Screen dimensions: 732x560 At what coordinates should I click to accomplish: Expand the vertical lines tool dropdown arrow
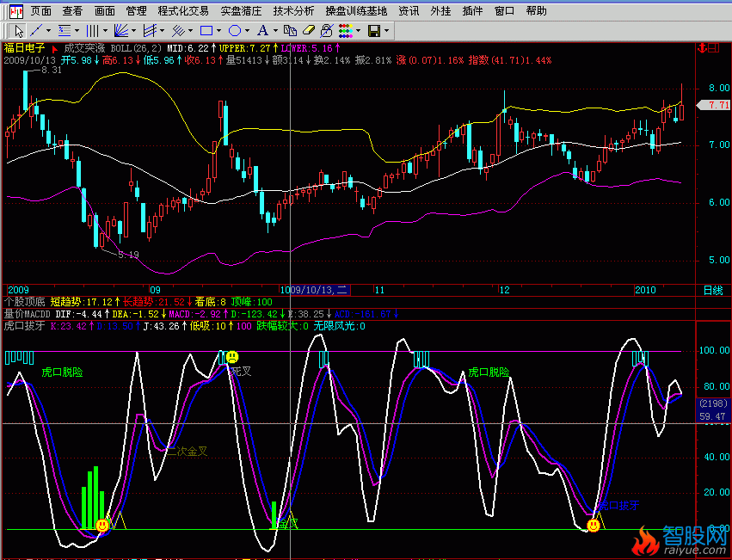click(105, 31)
